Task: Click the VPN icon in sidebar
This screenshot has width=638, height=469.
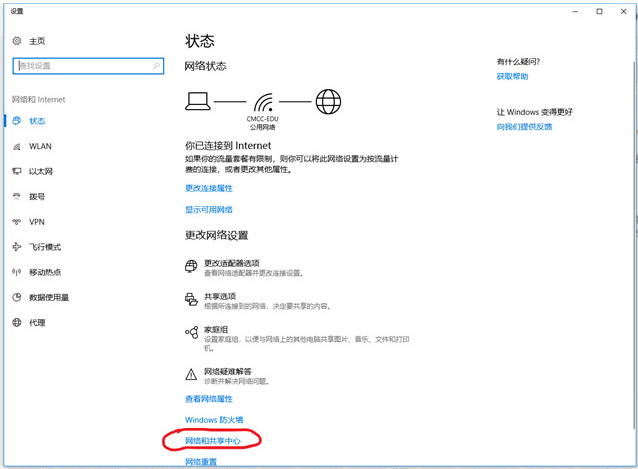Action: click(17, 222)
